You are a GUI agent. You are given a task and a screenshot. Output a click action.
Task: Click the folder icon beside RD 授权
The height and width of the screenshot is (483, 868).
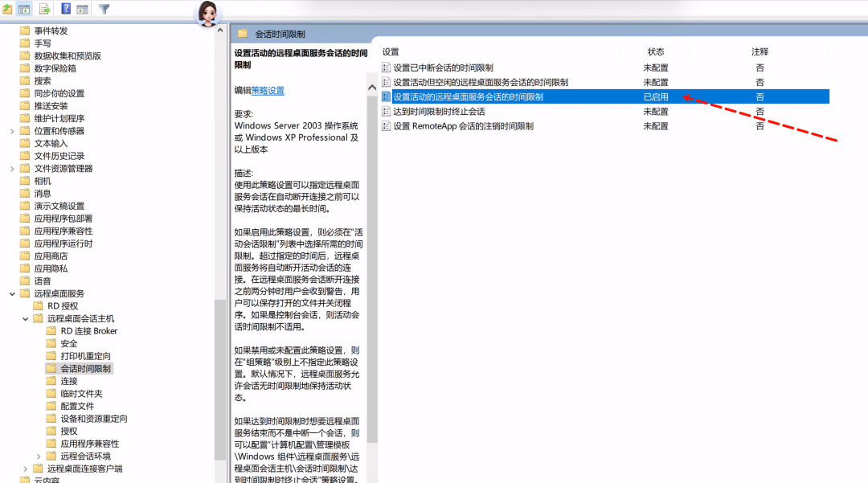pos(38,305)
